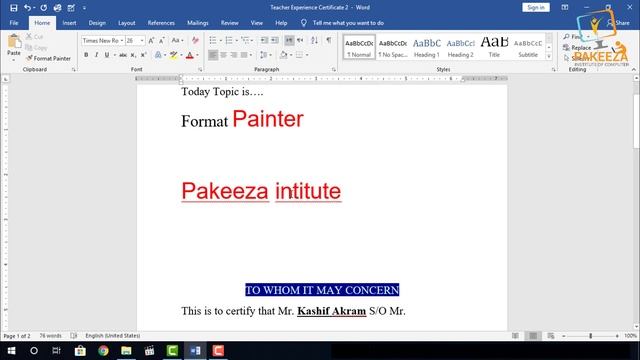Image resolution: width=640 pixels, height=360 pixels.
Task: Expand the Styles gallery More arrow
Action: click(x=549, y=57)
